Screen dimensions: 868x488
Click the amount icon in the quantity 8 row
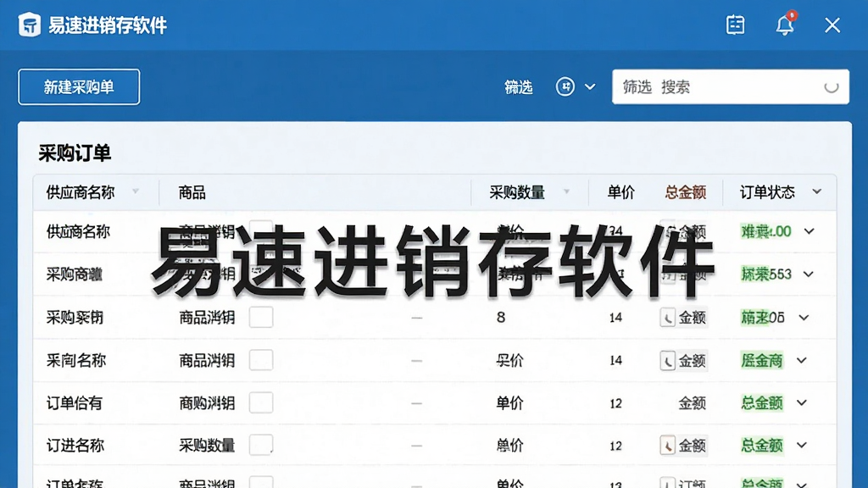pos(668,318)
